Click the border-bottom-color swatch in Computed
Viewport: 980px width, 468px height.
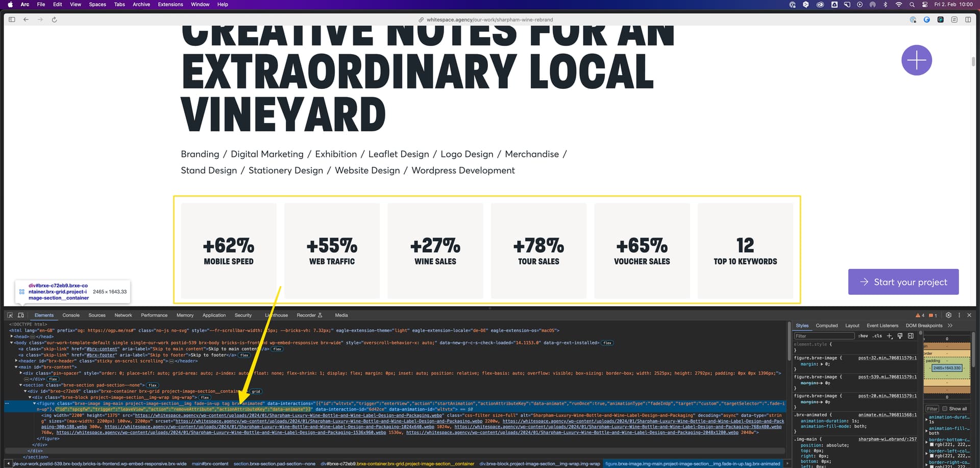click(x=932, y=445)
